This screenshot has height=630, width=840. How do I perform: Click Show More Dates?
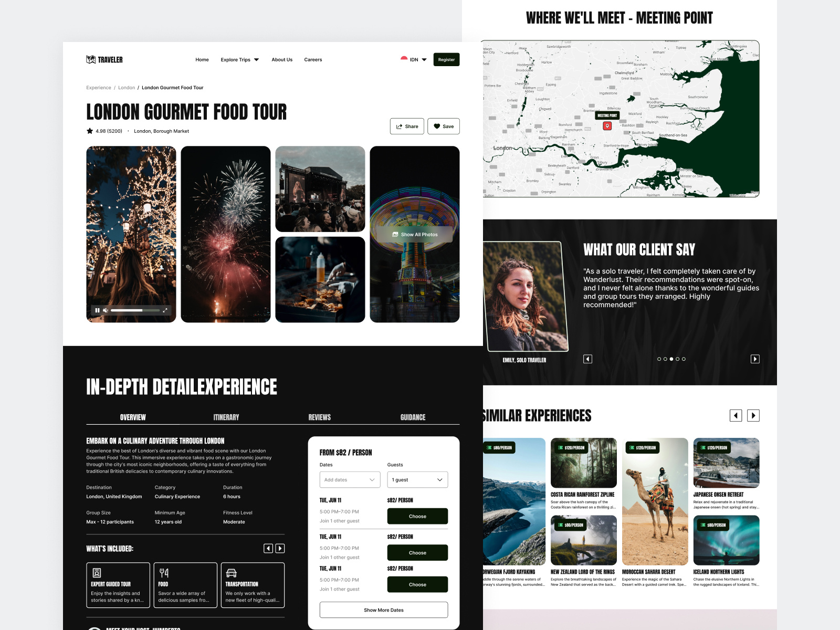(x=383, y=610)
